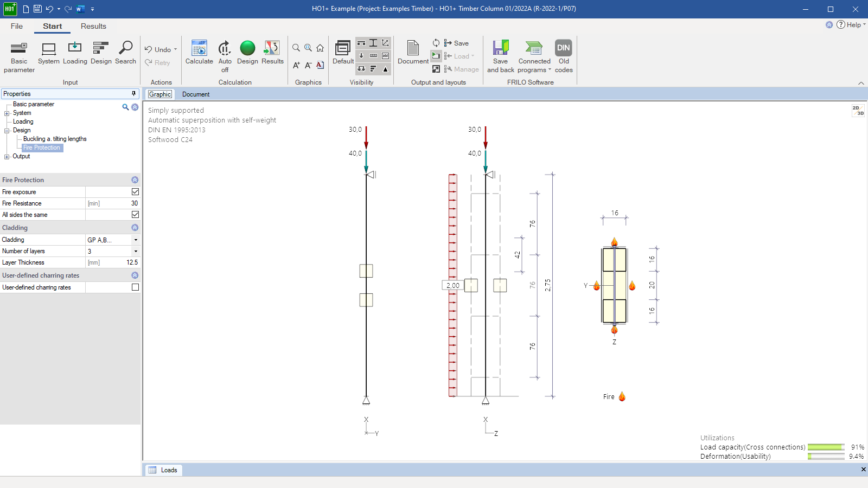Click the refresh output icon
868x488 pixels.
coord(436,43)
